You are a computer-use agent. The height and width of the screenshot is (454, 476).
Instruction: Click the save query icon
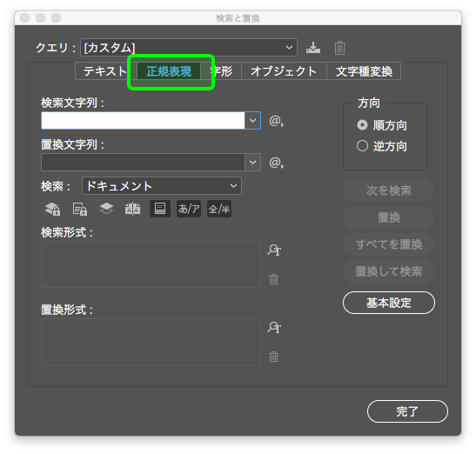pos(313,48)
